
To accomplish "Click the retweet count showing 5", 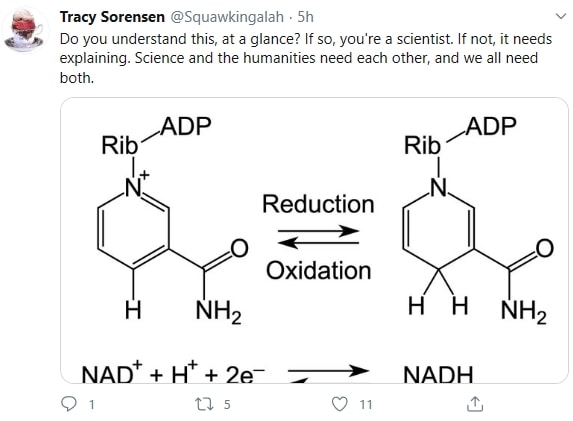I will (227, 405).
